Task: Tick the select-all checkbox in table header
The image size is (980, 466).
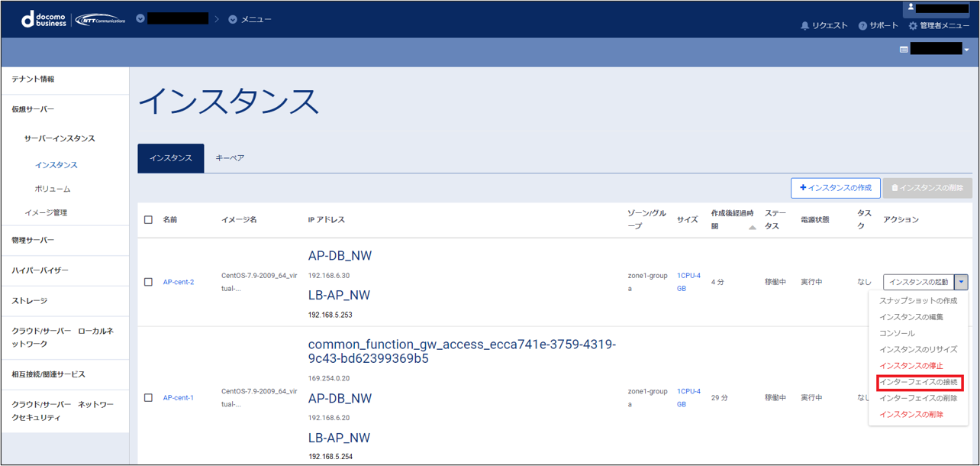Action: coord(149,220)
